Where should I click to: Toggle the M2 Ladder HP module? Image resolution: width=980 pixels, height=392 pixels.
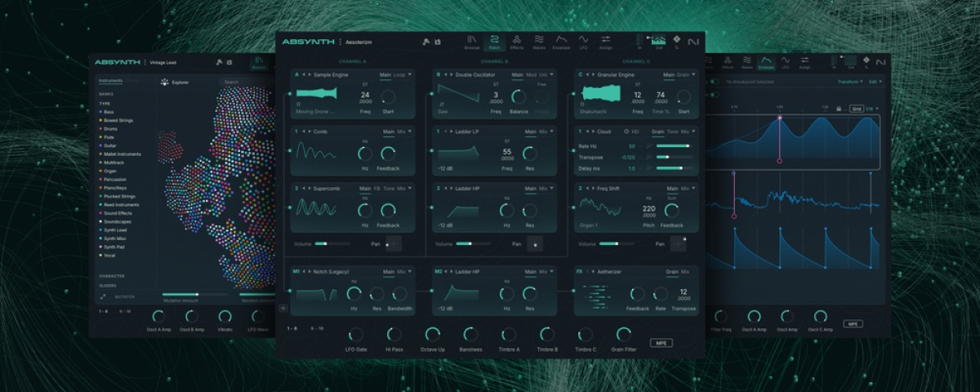click(x=439, y=270)
